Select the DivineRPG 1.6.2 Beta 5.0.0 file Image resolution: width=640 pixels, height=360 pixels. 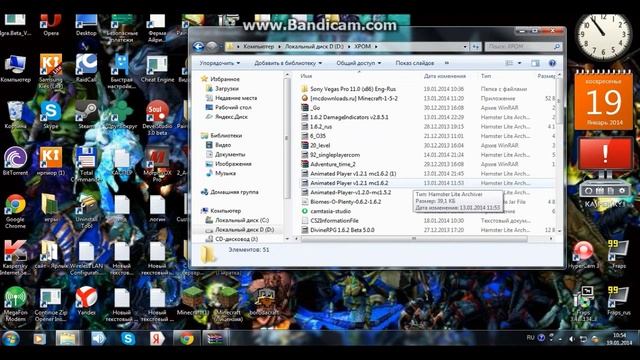click(x=342, y=230)
